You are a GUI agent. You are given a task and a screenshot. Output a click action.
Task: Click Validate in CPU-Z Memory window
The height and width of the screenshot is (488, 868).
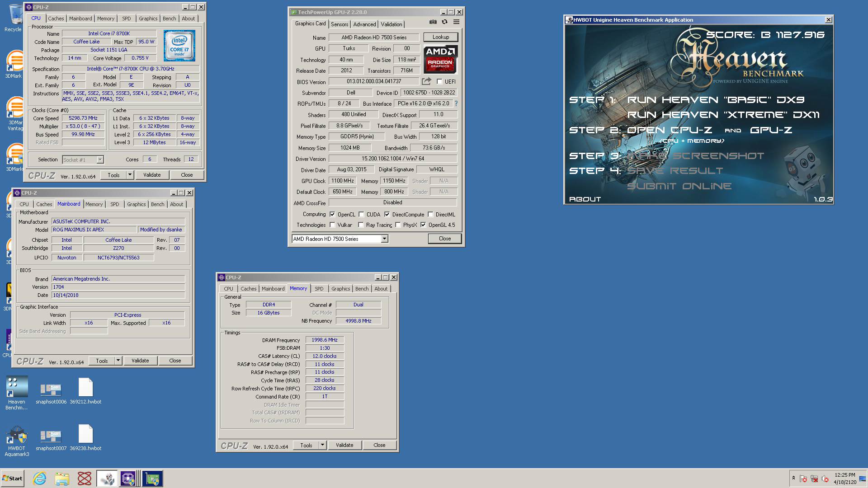click(344, 445)
